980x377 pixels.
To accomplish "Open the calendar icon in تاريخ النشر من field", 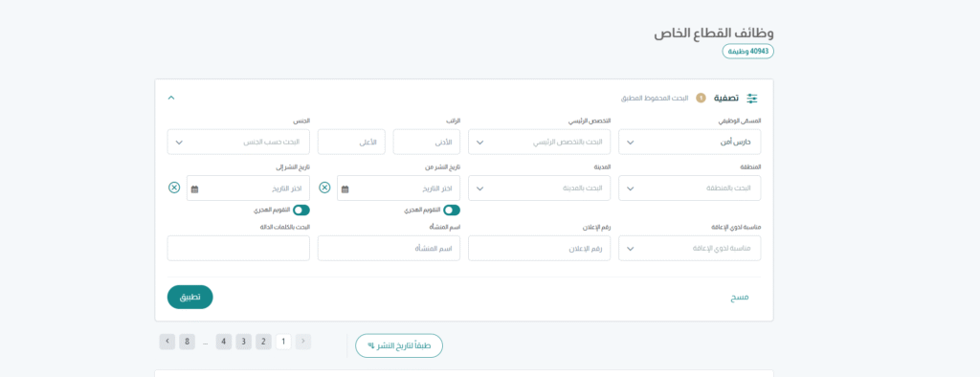I will [x=345, y=188].
